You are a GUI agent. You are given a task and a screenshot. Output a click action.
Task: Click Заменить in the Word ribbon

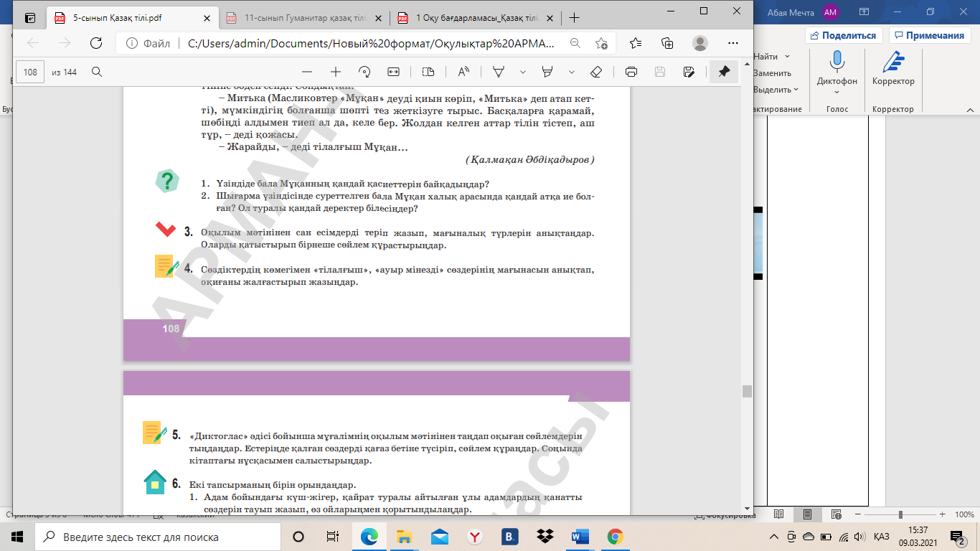pyautogui.click(x=772, y=73)
